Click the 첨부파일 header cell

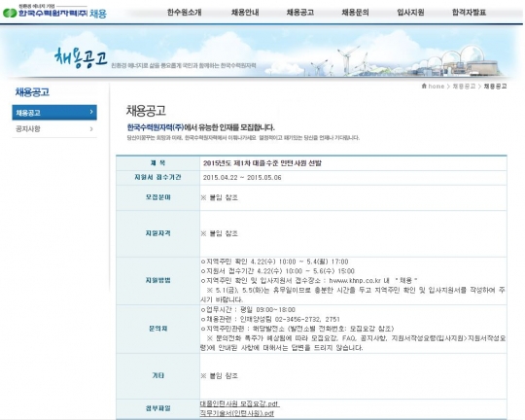point(158,408)
